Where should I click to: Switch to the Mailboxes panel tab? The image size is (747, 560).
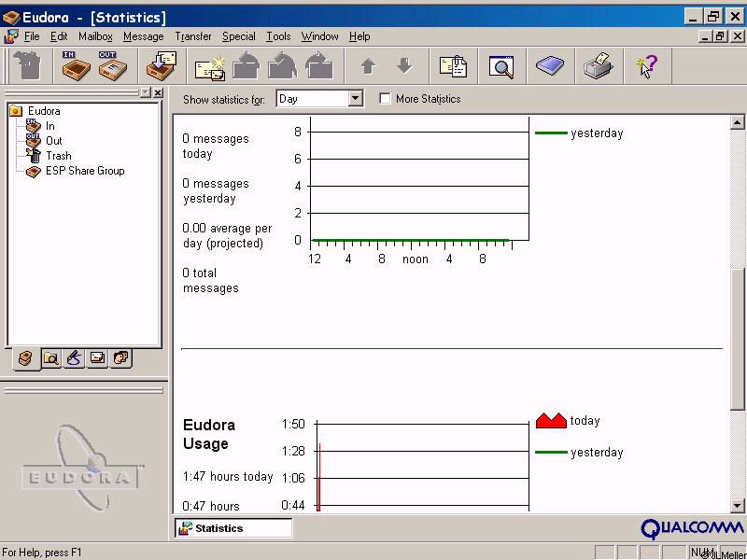(26, 358)
